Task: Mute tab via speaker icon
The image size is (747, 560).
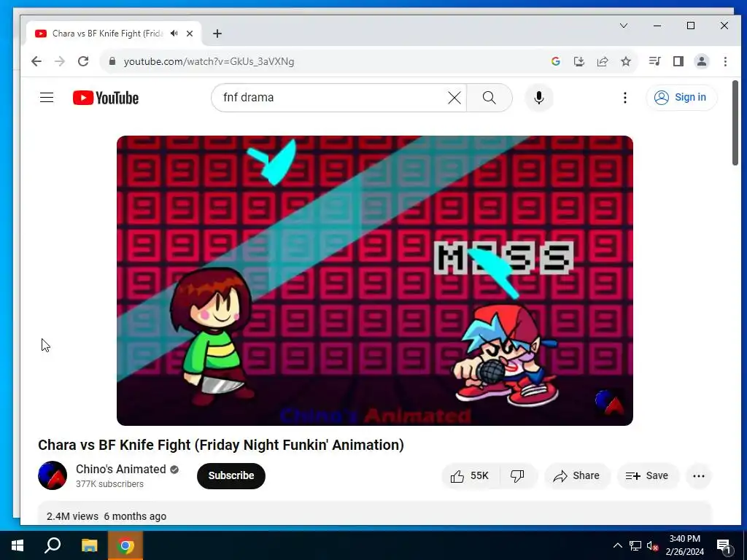Action: tap(174, 34)
